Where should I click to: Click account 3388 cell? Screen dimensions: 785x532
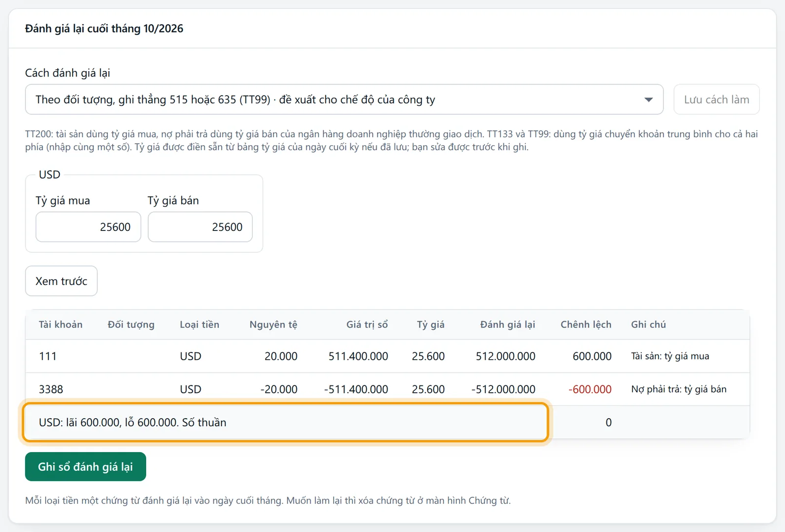(51, 389)
